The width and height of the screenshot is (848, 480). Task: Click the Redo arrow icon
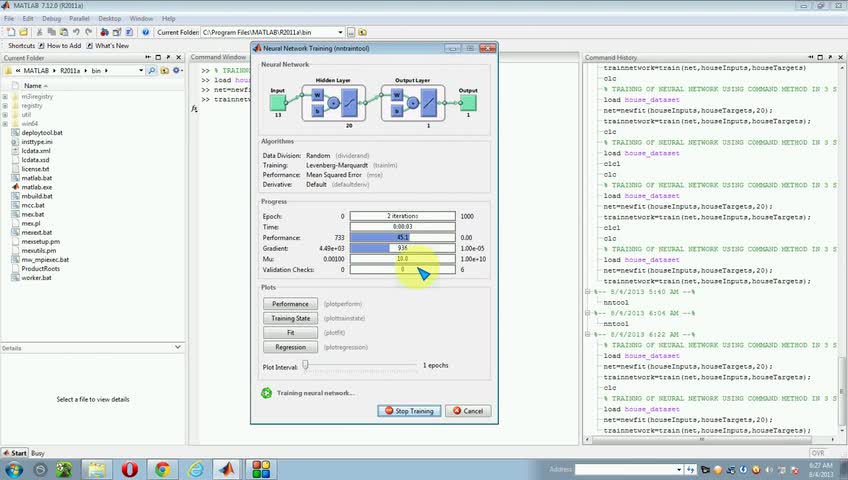(x=88, y=32)
